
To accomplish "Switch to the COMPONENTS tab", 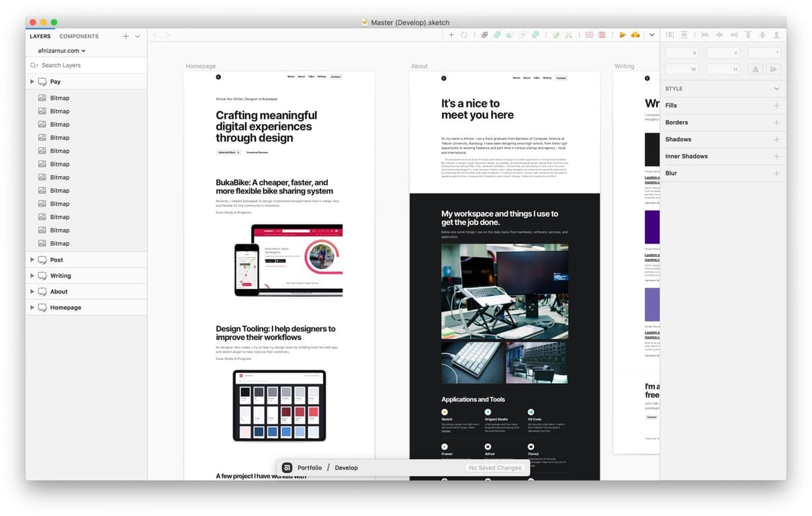I will click(x=79, y=36).
